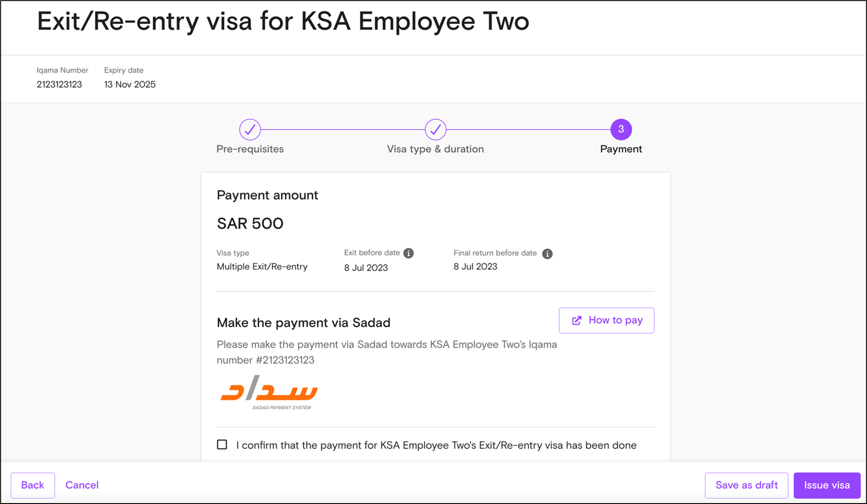Click the Visa type & duration checkmark circle
The height and width of the screenshot is (504, 867).
coord(435,129)
